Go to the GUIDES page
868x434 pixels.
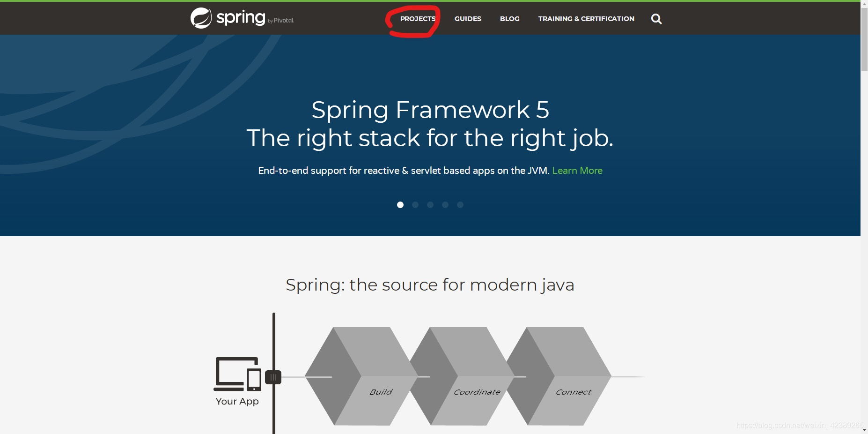[x=468, y=19]
